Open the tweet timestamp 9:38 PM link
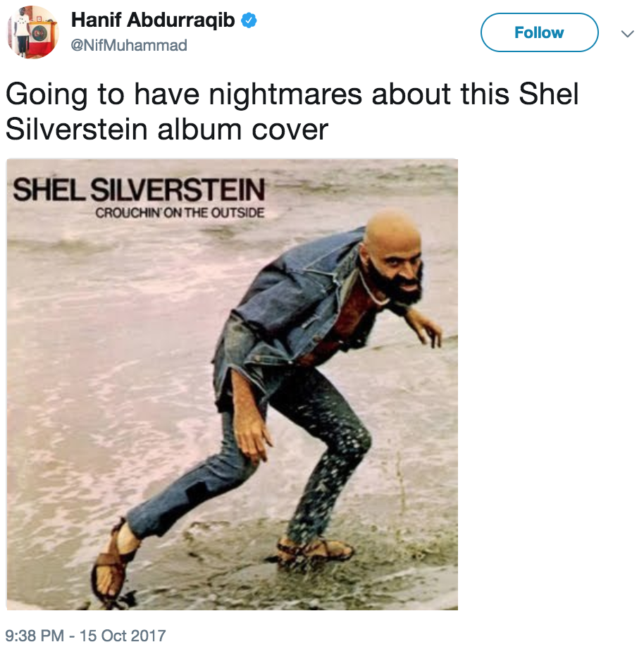The height and width of the screenshot is (654, 644). [35, 636]
